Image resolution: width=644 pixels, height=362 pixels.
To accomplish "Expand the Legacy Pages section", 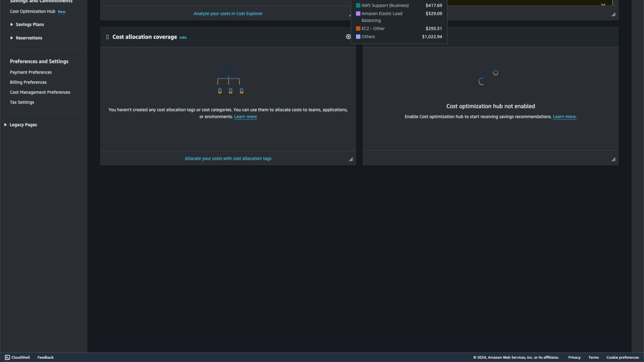I will (x=5, y=125).
